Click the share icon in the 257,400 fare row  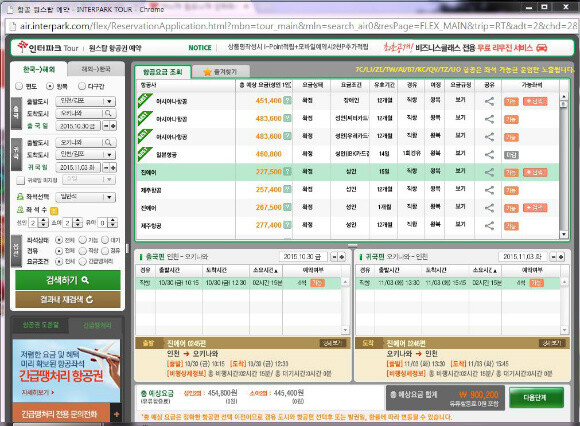coord(489,190)
